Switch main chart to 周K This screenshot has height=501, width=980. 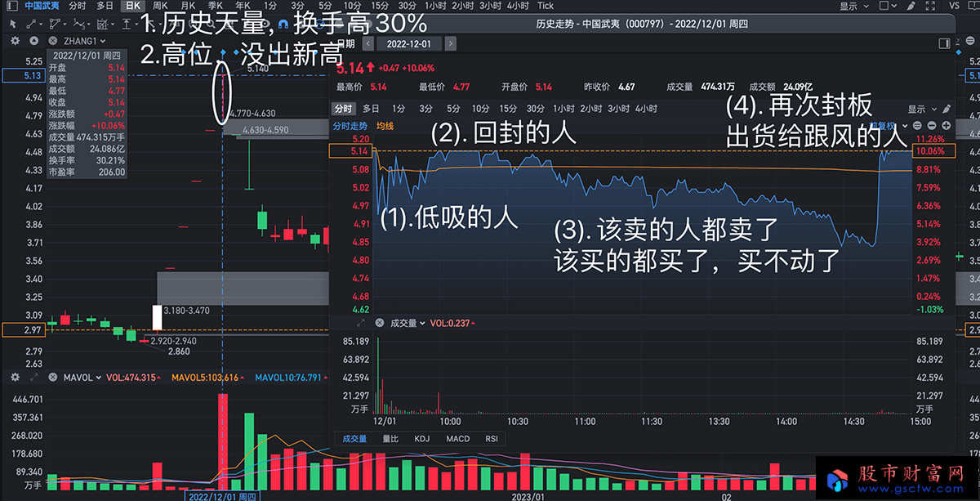(x=160, y=6)
